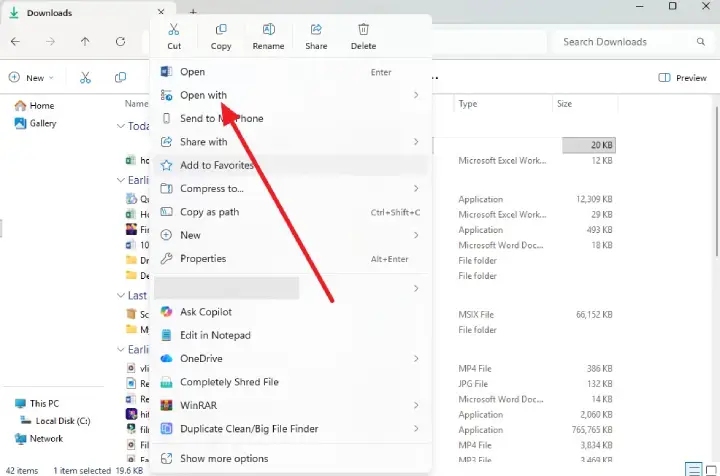Click the vertical scrollbar of file list
The image size is (720, 476).
717,181
